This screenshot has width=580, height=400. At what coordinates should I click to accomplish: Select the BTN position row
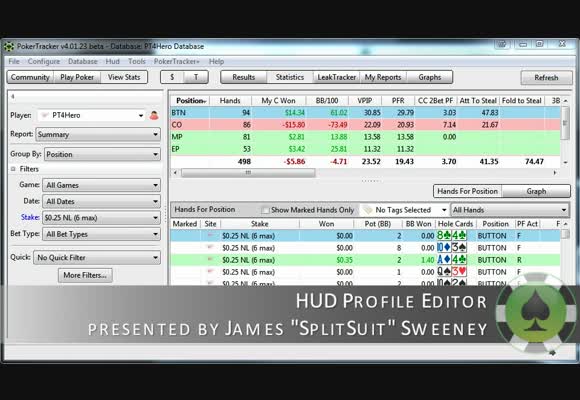pos(365,112)
